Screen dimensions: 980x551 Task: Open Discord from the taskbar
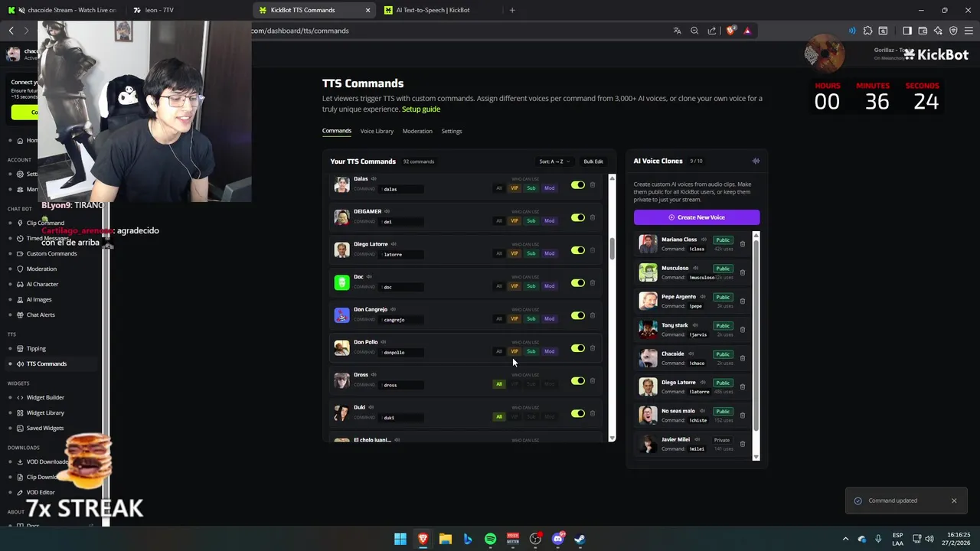pyautogui.click(x=558, y=539)
